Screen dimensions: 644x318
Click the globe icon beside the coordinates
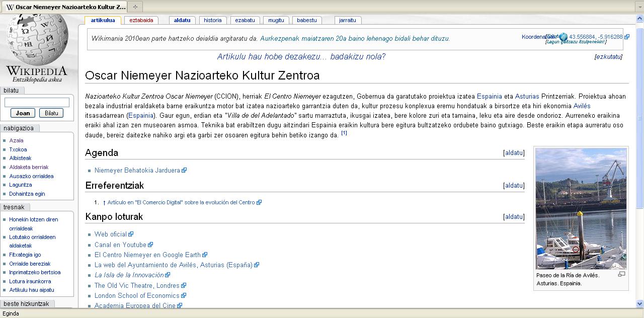pos(563,37)
